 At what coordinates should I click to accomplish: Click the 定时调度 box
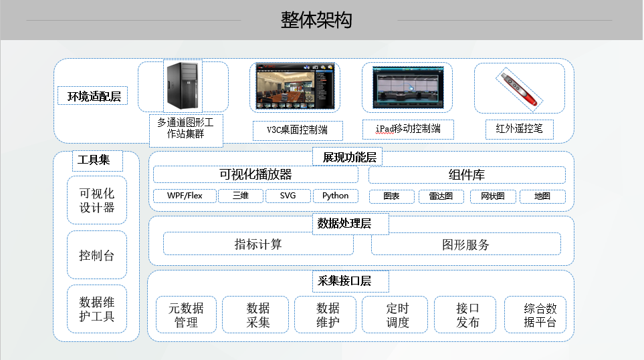(x=395, y=315)
